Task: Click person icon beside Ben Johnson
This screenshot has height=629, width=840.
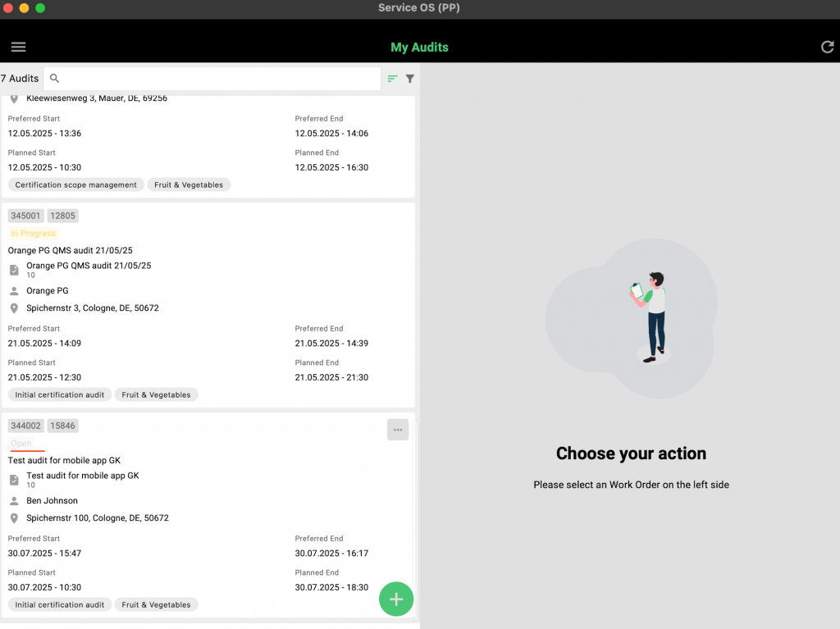Action: click(14, 501)
